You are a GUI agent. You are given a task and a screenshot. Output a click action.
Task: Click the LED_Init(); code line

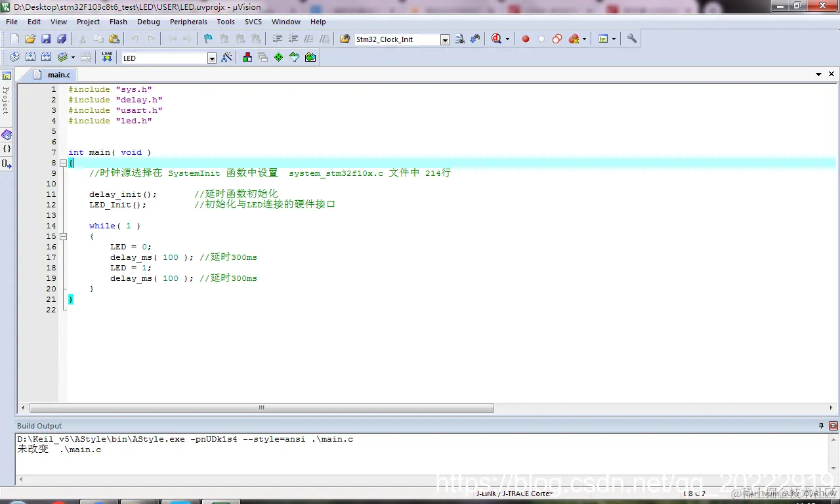pyautogui.click(x=118, y=205)
